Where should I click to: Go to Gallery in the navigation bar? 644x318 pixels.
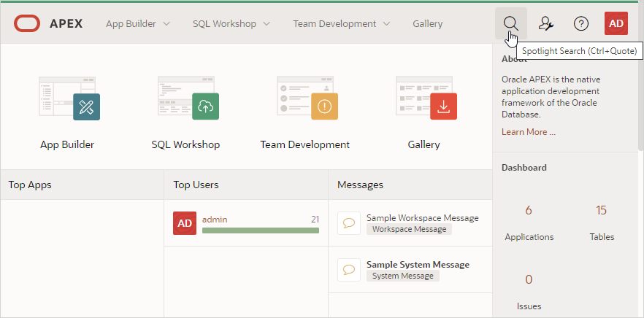coord(428,24)
